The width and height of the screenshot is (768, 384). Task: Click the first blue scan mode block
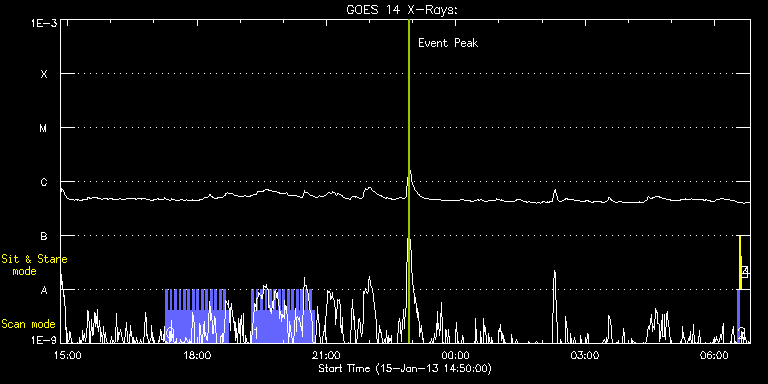[196, 316]
